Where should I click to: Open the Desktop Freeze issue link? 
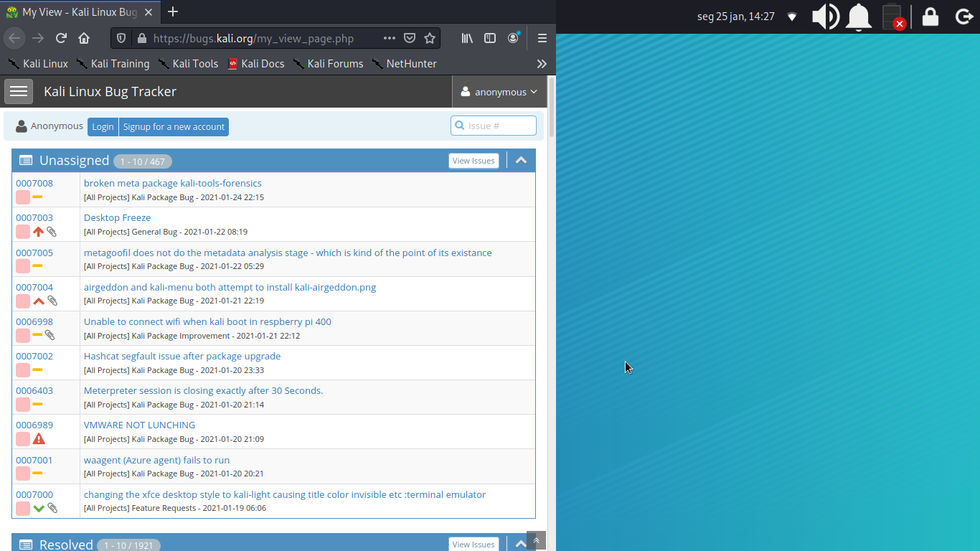point(117,217)
